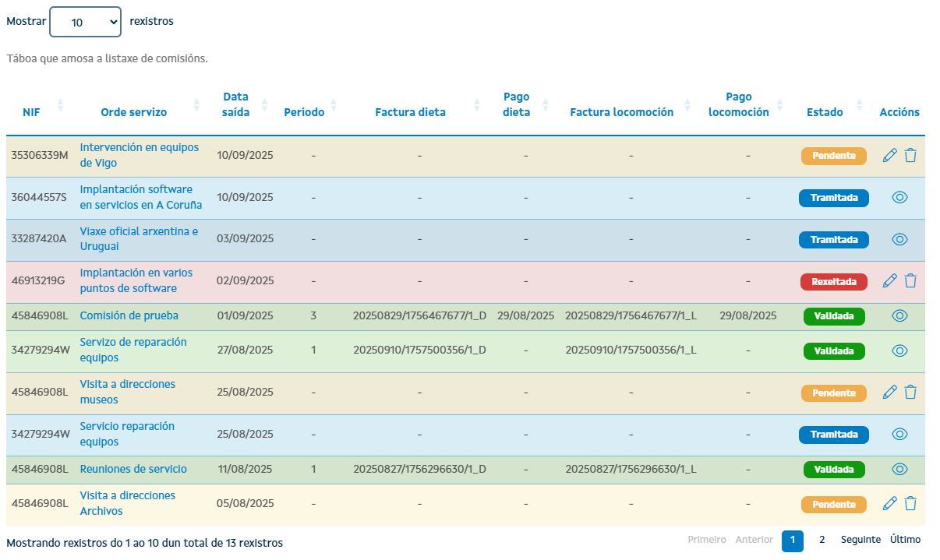Sort table by Estado column
This screenshot has width=940, height=560.
(x=825, y=112)
